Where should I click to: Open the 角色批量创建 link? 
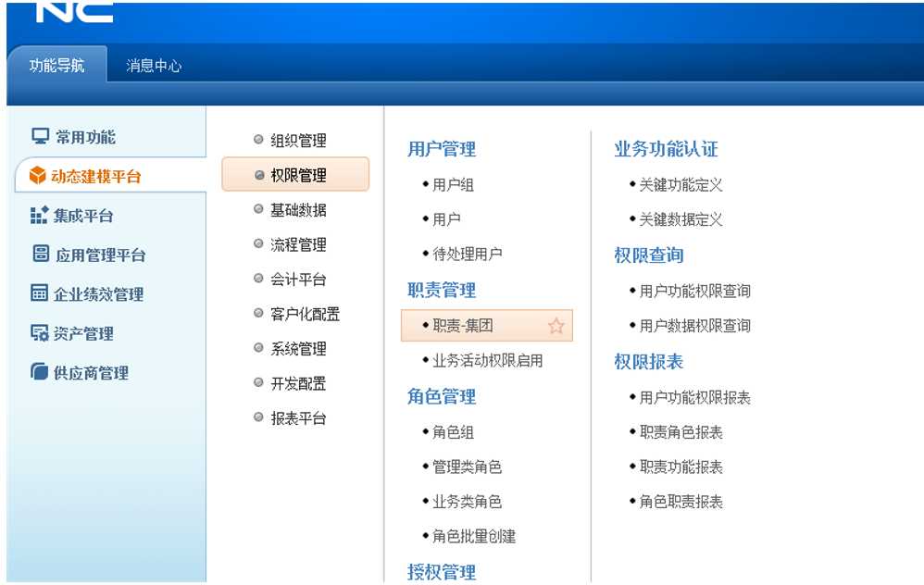[474, 536]
